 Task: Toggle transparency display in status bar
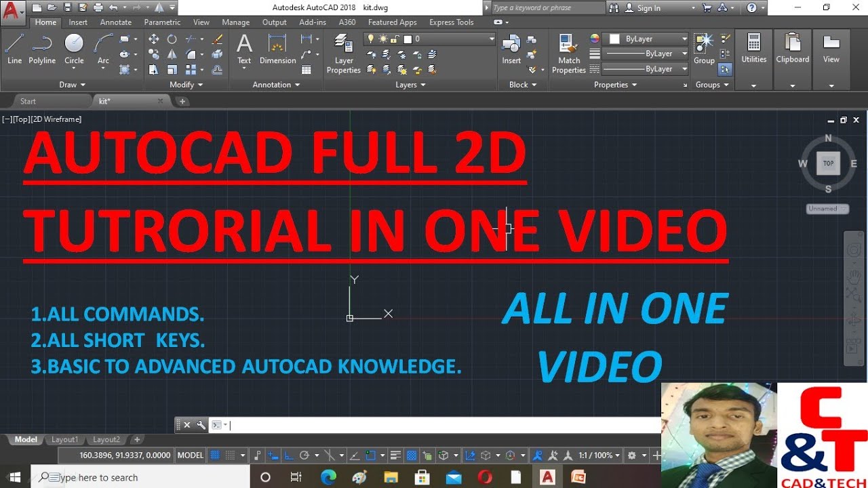[412, 455]
